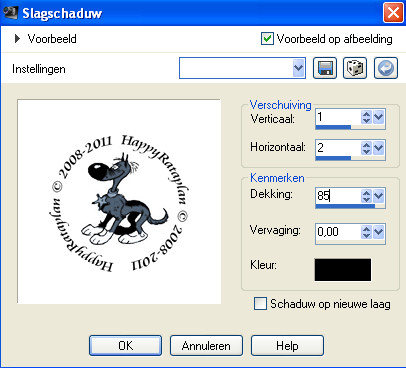Open the Dekking slider dropdown arrow
The height and width of the screenshot is (368, 406).
pos(379,196)
